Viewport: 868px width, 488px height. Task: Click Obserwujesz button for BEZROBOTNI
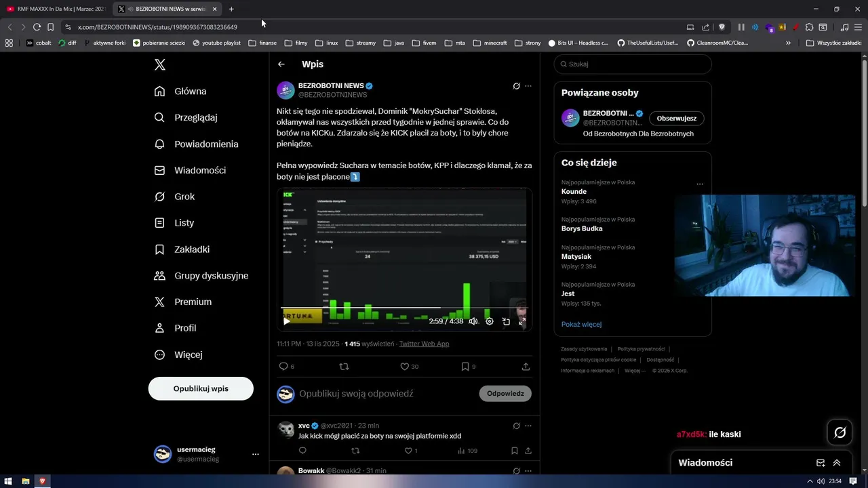click(677, 118)
